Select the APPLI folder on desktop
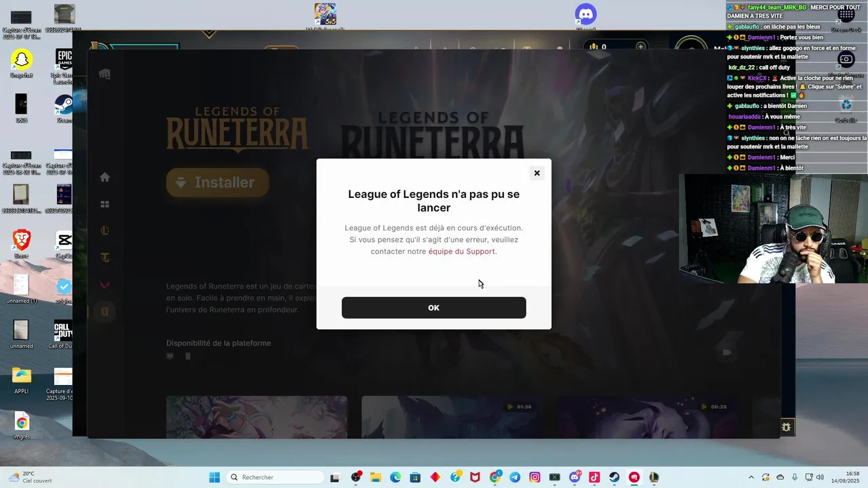 tap(22, 380)
